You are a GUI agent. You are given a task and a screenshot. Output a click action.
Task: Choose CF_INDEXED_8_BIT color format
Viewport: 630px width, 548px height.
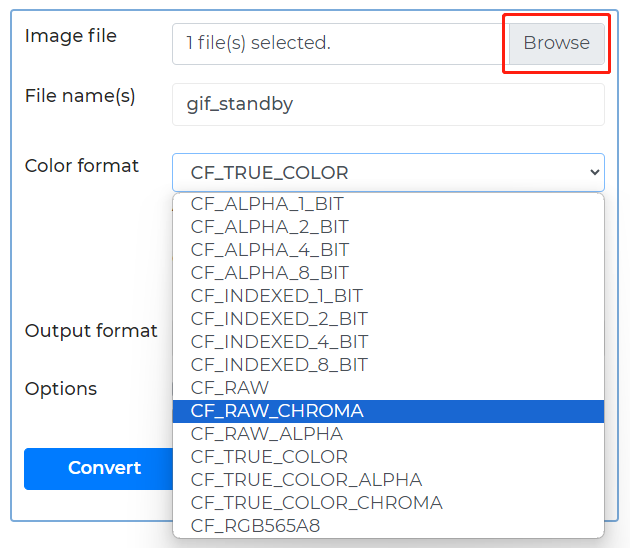click(279, 365)
